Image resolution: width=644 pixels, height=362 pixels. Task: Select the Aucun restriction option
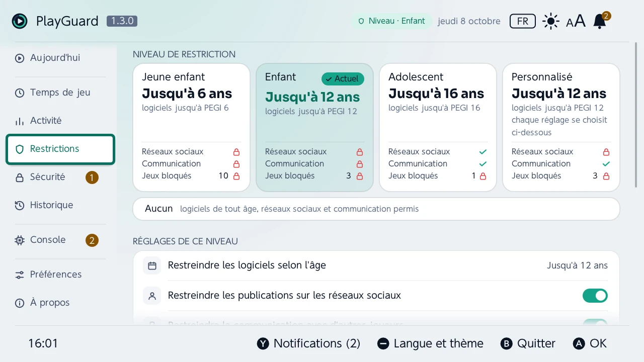click(x=376, y=209)
